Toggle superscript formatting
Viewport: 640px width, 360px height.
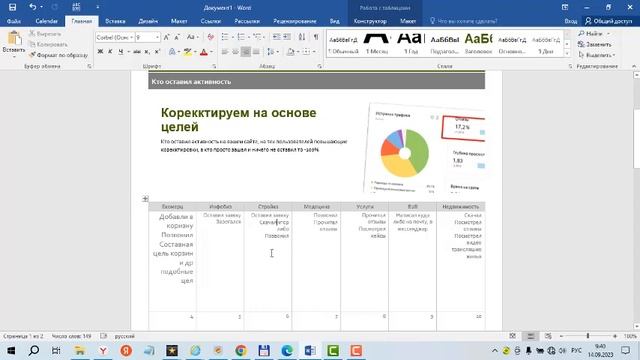[x=157, y=52]
